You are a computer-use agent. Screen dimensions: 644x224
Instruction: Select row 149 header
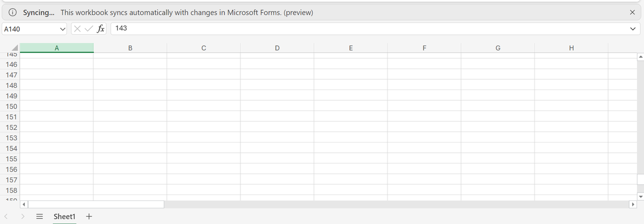click(x=10, y=95)
